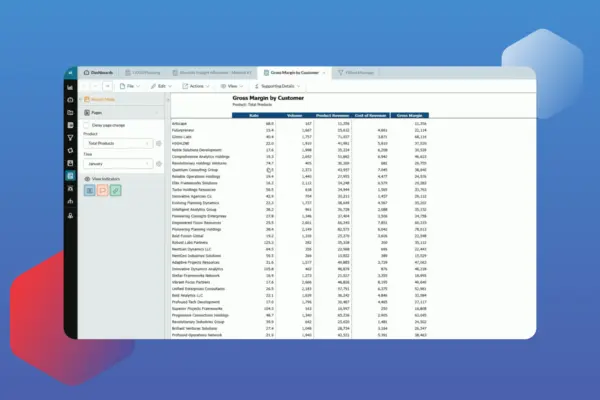Viewport: 600px width, 400px height.
Task: Select the Vibrant Focus Partners row label
Action: pos(191,282)
